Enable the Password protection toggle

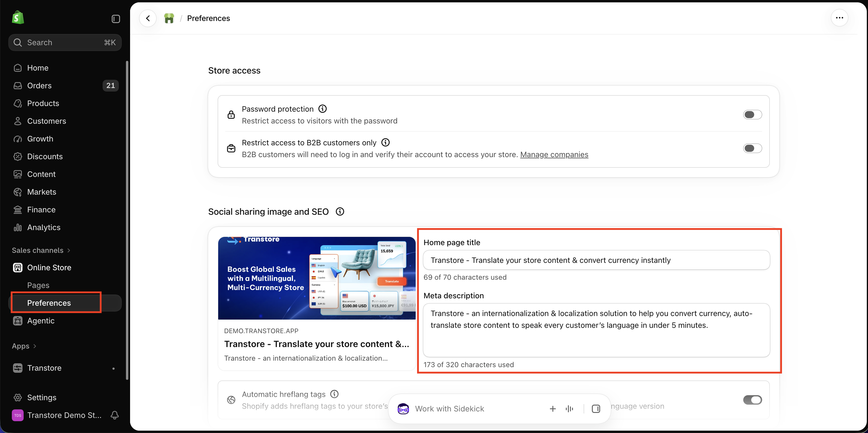[752, 115]
